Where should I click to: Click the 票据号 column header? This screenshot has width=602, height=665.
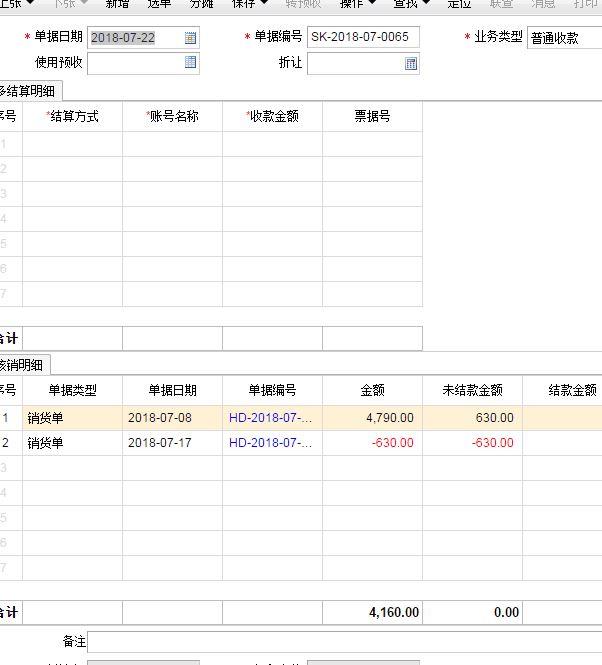(x=372, y=116)
